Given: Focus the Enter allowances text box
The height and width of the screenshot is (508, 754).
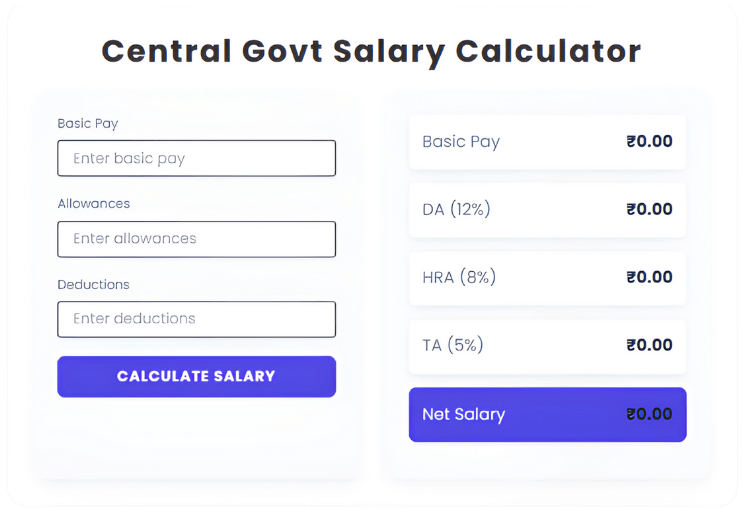Looking at the screenshot, I should pyautogui.click(x=196, y=239).
